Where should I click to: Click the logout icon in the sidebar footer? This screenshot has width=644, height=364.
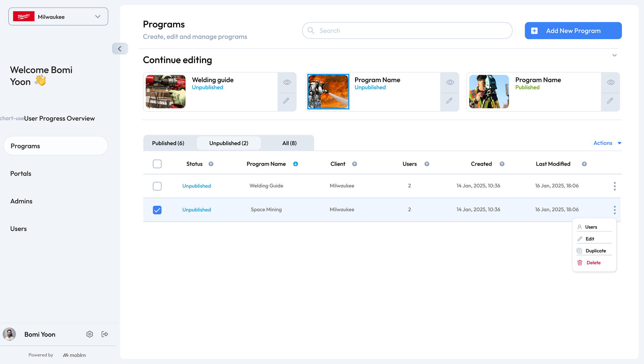(105, 334)
